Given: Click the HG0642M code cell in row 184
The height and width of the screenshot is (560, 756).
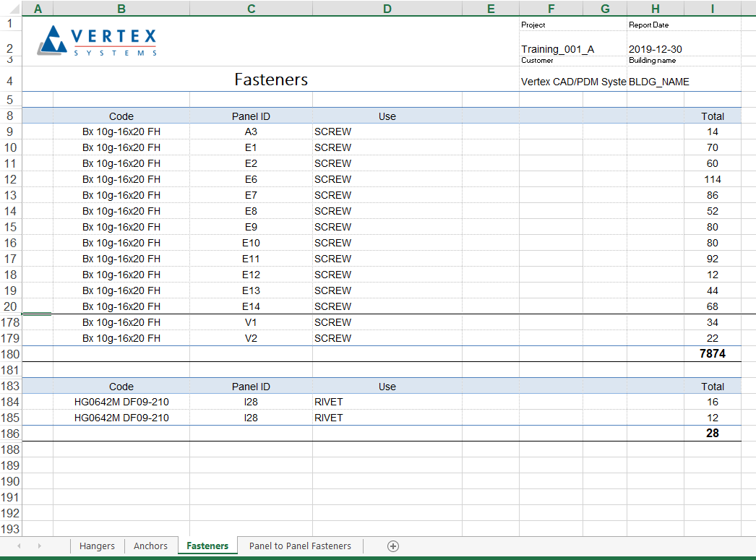Looking at the screenshot, I should pyautogui.click(x=121, y=402).
